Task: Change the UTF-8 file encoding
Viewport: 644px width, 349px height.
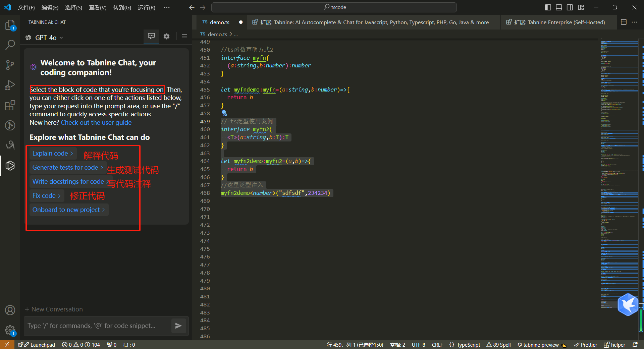Action: (x=418, y=345)
